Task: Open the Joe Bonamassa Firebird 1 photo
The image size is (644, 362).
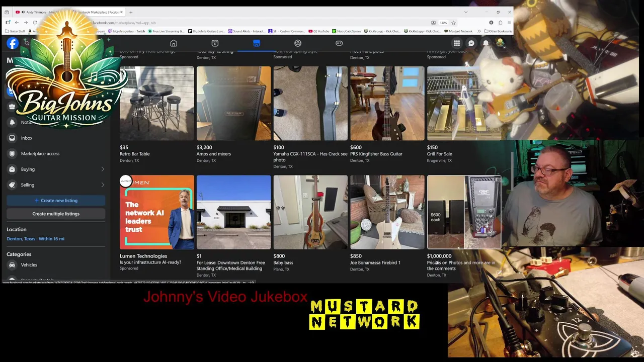Action: 387,212
